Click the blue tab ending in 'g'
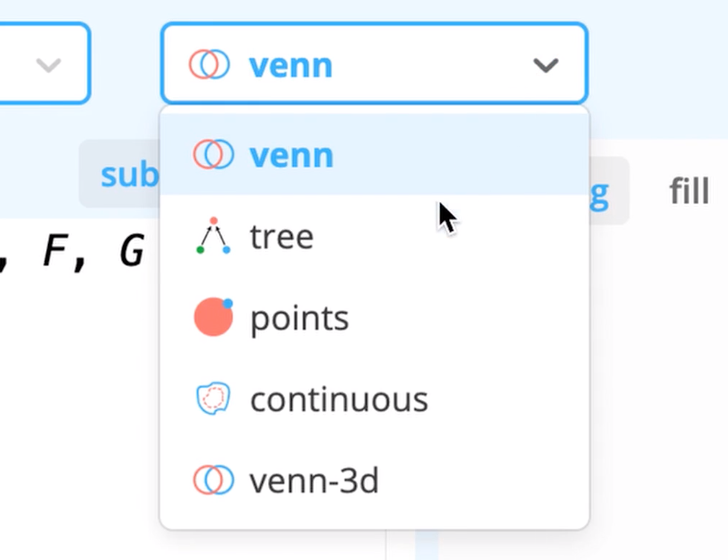 (606, 191)
